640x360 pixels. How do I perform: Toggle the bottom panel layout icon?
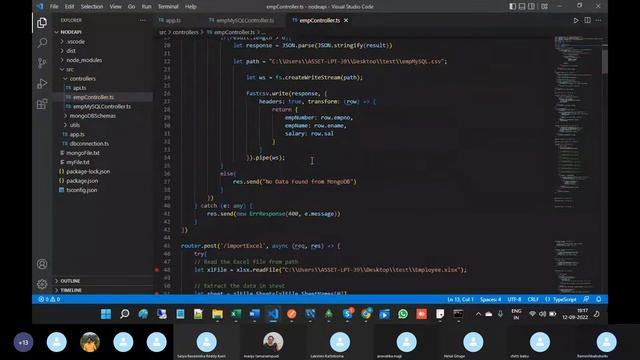pos(522,7)
